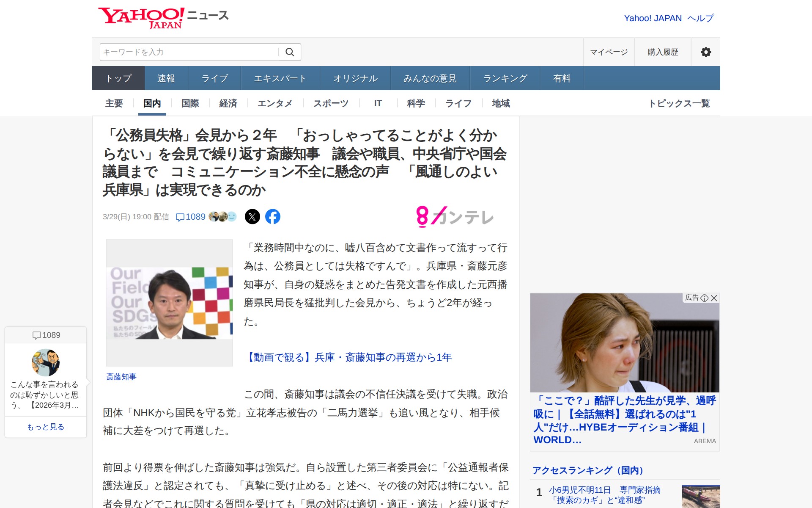Share the article via the X icon
The height and width of the screenshot is (508, 812).
(252, 216)
